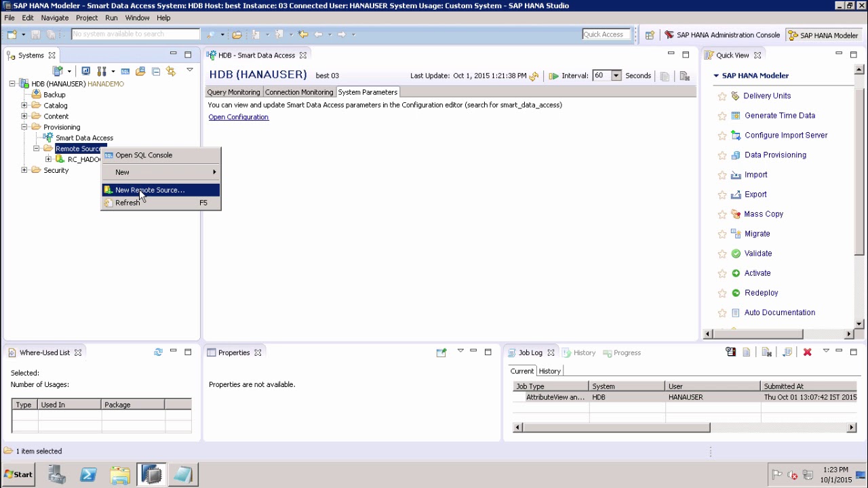Switch to Query Monitoring tab
The height and width of the screenshot is (488, 868).
click(x=233, y=92)
